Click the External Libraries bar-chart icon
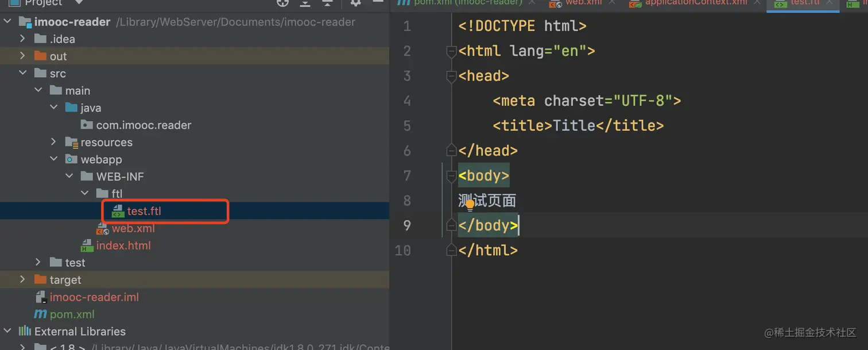This screenshot has width=868, height=350. tap(25, 331)
